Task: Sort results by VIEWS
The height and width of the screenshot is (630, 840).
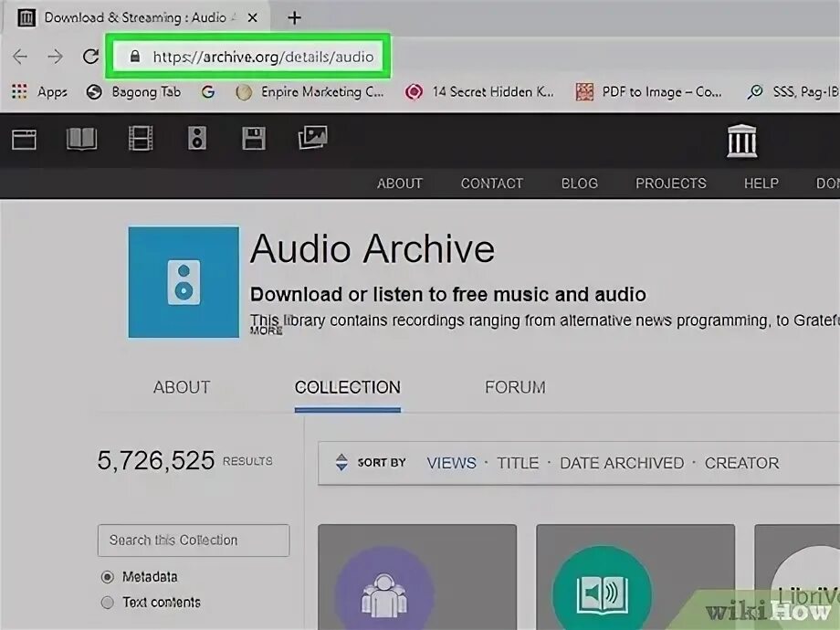Action: click(452, 464)
